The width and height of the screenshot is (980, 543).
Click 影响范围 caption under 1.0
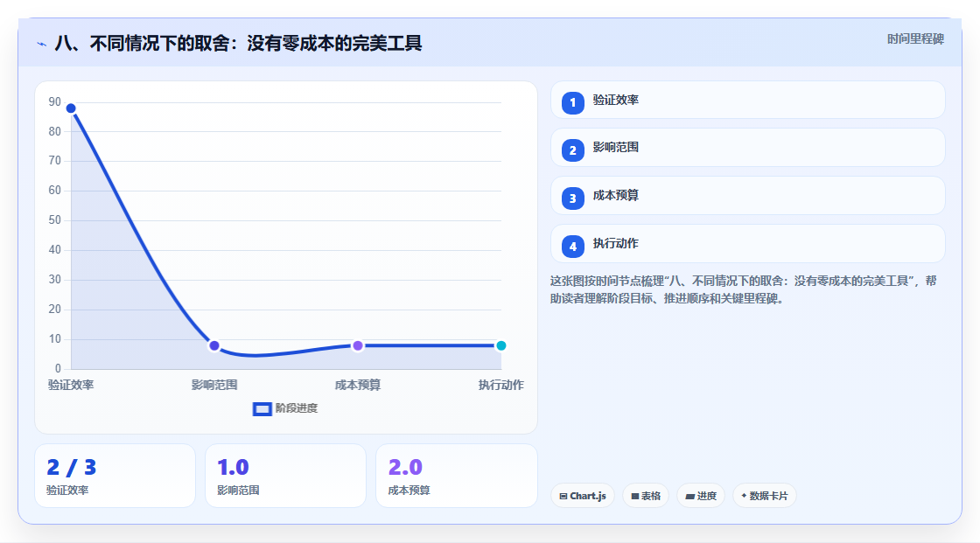pyautogui.click(x=238, y=491)
